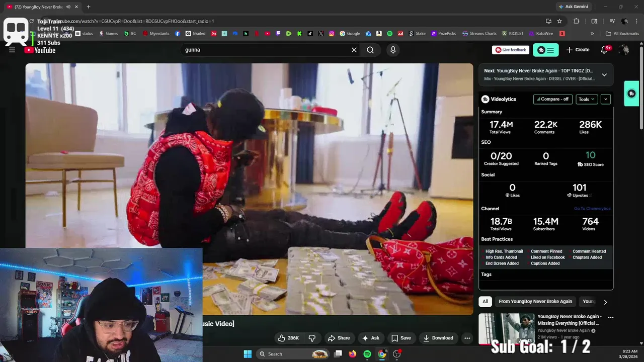Open the Instagram bookmark icon

pyautogui.click(x=332, y=34)
